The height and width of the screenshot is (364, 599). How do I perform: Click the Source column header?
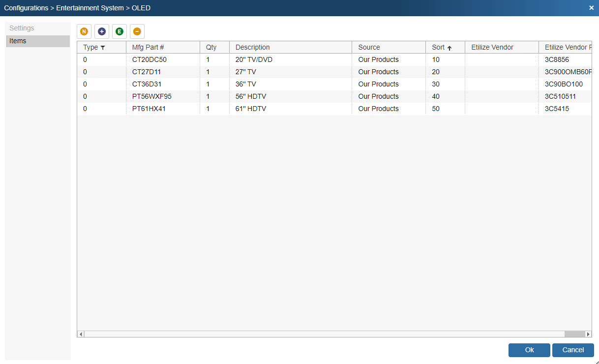coord(369,48)
